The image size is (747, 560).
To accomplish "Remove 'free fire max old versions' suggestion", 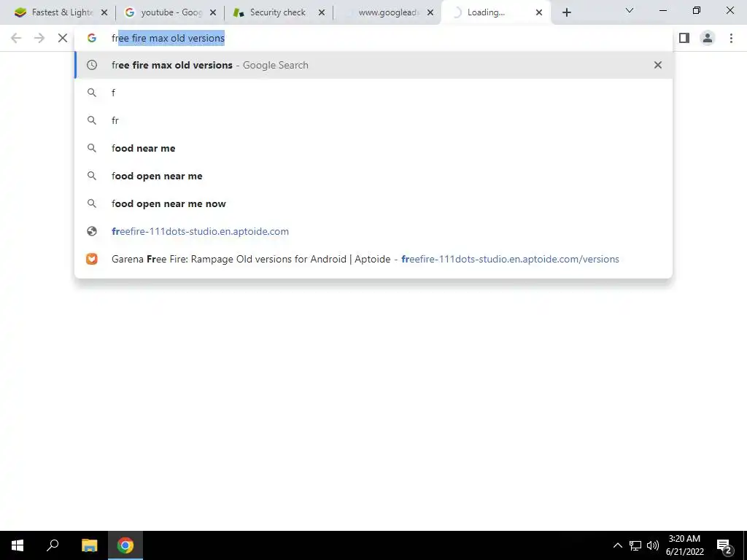I will (x=658, y=65).
